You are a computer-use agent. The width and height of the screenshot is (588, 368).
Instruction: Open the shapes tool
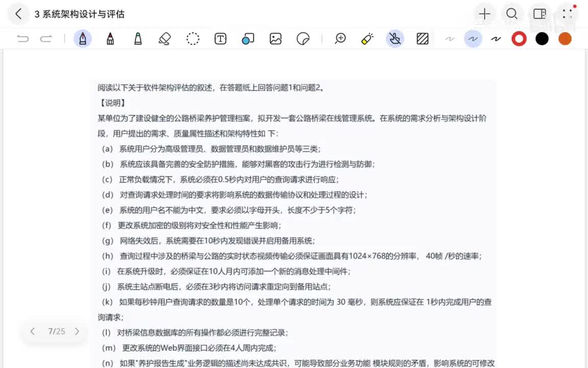tap(248, 39)
